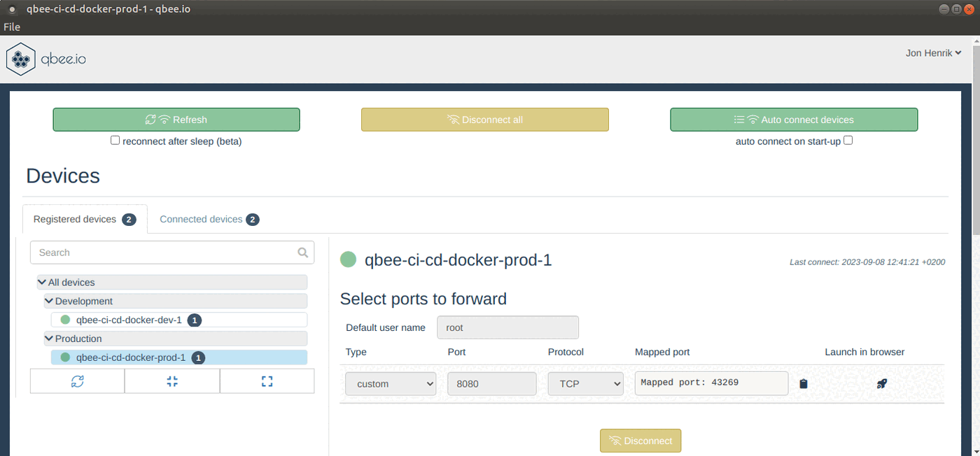Click the magnifier icon in the search box
The width and height of the screenshot is (980, 456).
pyautogui.click(x=302, y=252)
